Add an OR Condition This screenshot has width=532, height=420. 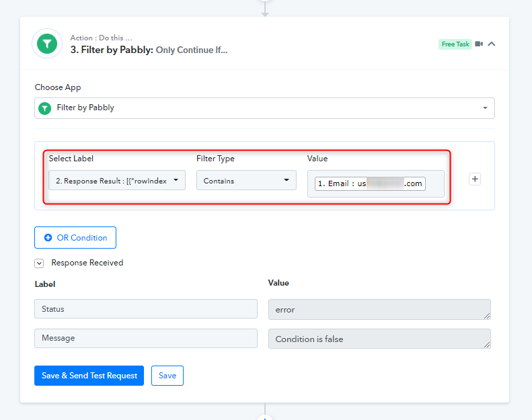tap(75, 238)
